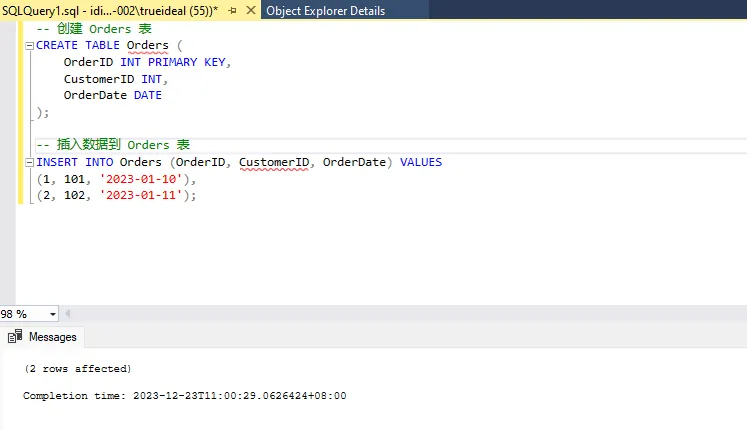747x430 pixels.
Task: Close the SQLQuery1.sql tab
Action: pyautogui.click(x=251, y=10)
